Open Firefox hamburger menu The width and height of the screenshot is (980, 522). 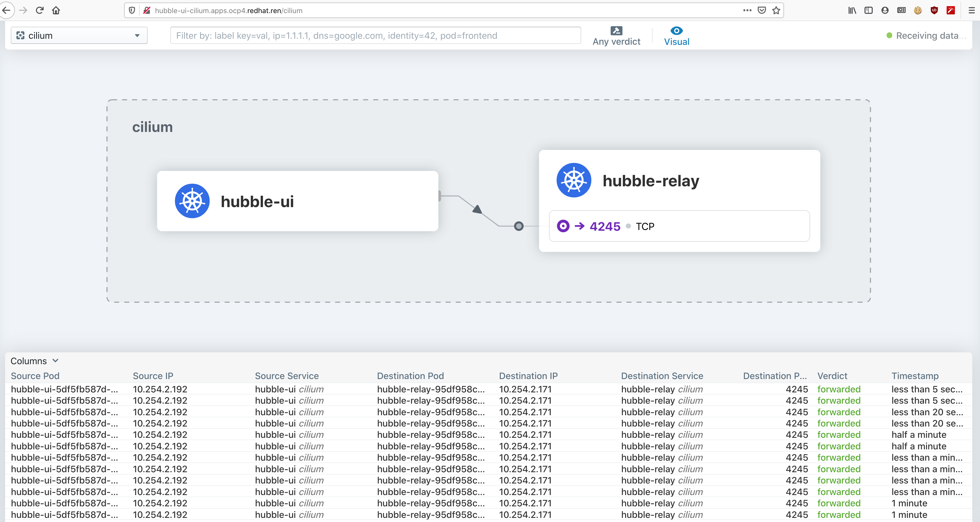[x=971, y=10]
